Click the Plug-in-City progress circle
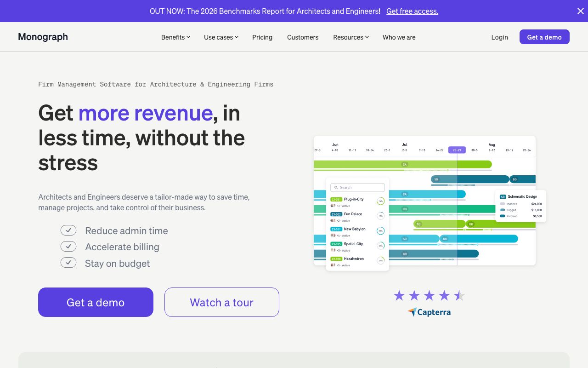 coord(380,201)
